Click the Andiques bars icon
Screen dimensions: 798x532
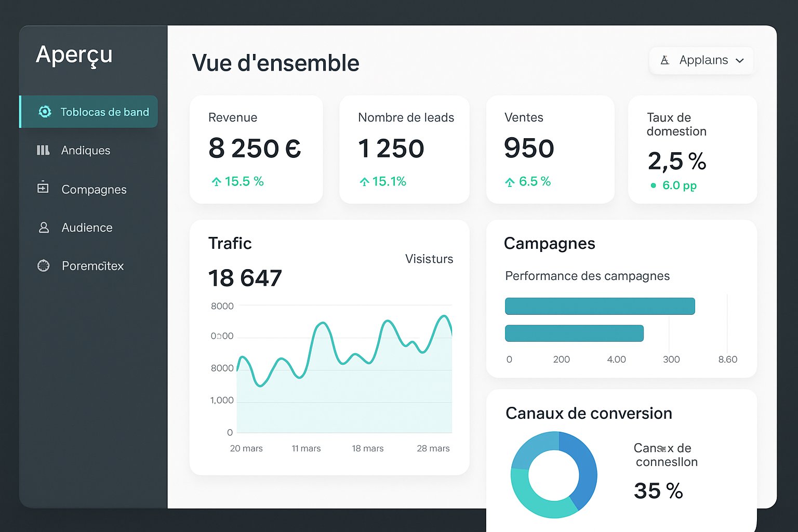click(x=43, y=150)
